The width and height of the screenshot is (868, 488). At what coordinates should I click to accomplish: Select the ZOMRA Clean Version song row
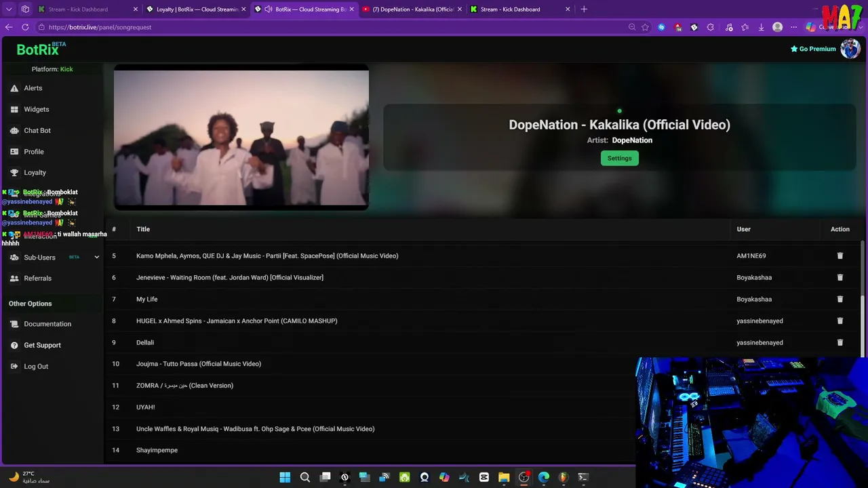coord(370,386)
